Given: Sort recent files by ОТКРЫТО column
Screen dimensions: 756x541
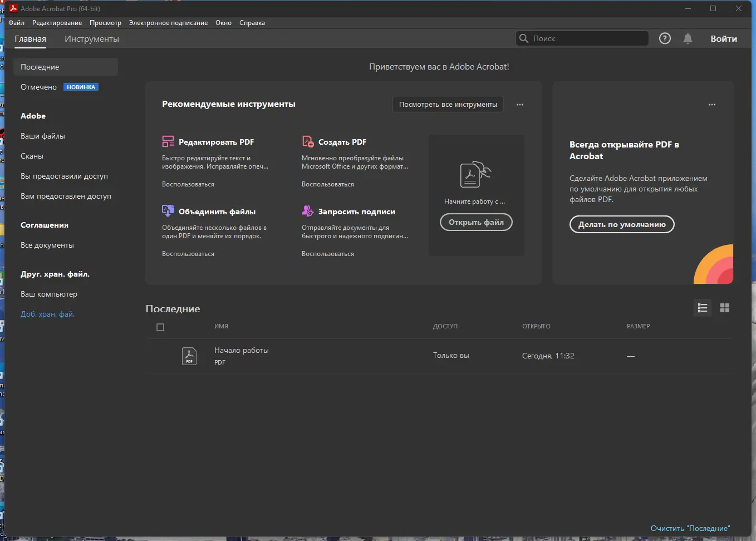Looking at the screenshot, I should 536,326.
